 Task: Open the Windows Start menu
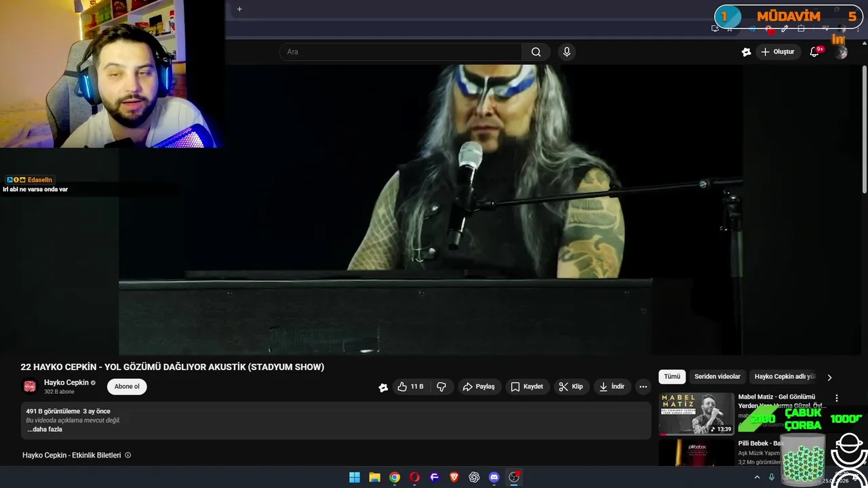coord(355,477)
